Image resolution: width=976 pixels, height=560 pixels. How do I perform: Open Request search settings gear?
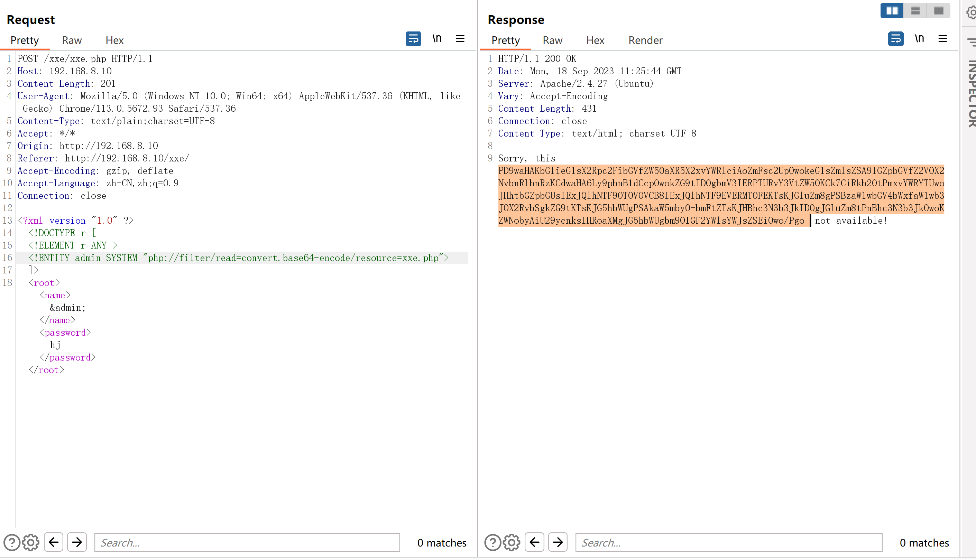31,542
